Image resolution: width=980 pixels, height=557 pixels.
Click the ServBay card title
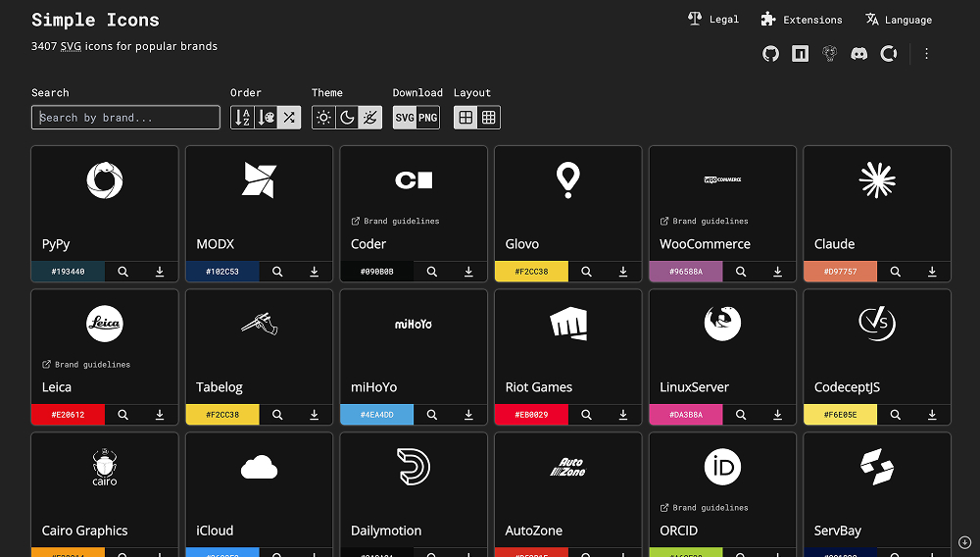pyautogui.click(x=838, y=531)
